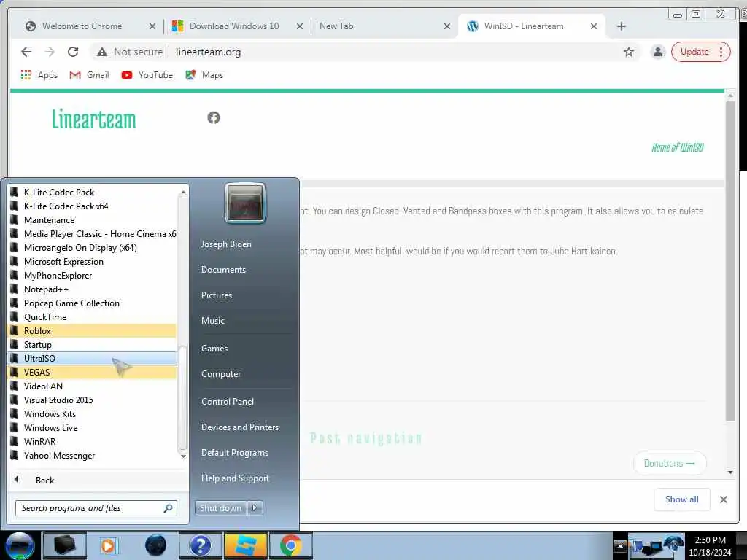This screenshot has height=560, width=747.
Task: Open the clock showing 2:50 PM
Action: point(710,546)
